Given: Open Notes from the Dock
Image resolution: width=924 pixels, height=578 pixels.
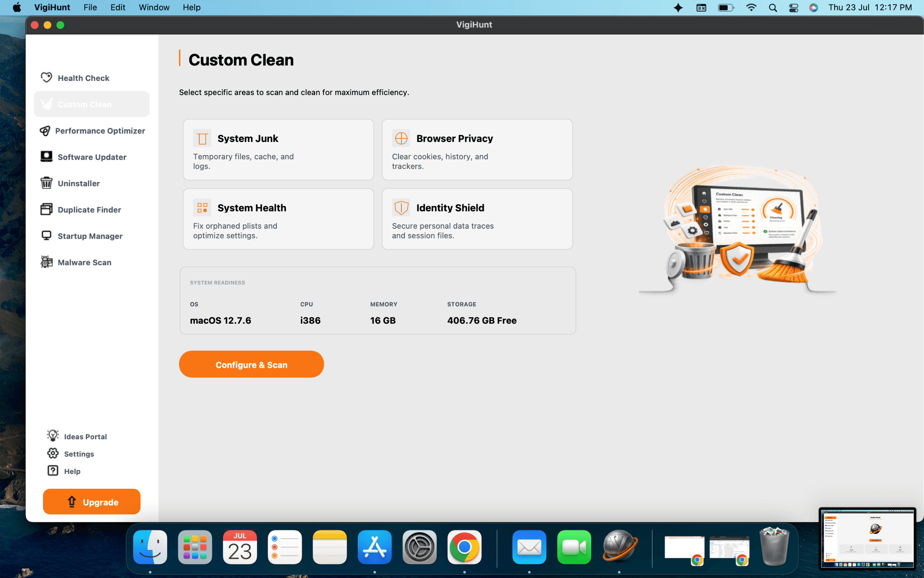Looking at the screenshot, I should (330, 547).
